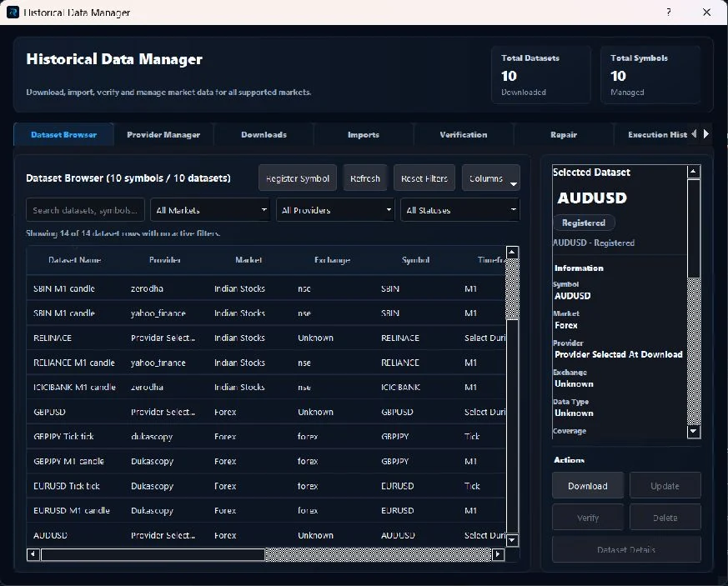Viewport: 728px width, 586px height.
Task: Select the EURUSD Tick tick row
Action: 266,486
